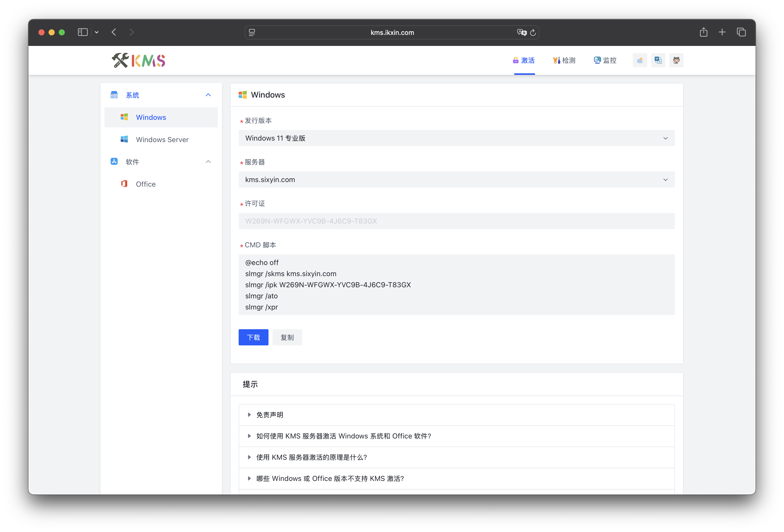This screenshot has height=532, width=784.
Task: Select the 系统 menu group
Action: point(161,95)
